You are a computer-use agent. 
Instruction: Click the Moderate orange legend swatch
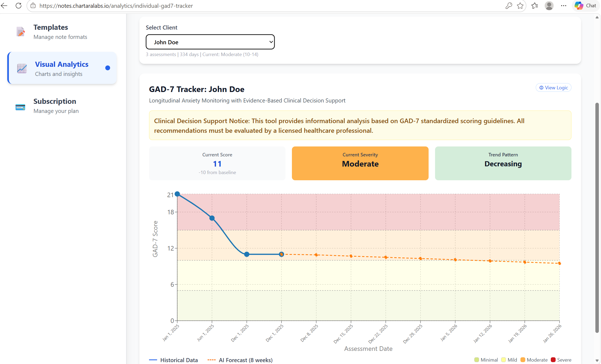pyautogui.click(x=523, y=360)
